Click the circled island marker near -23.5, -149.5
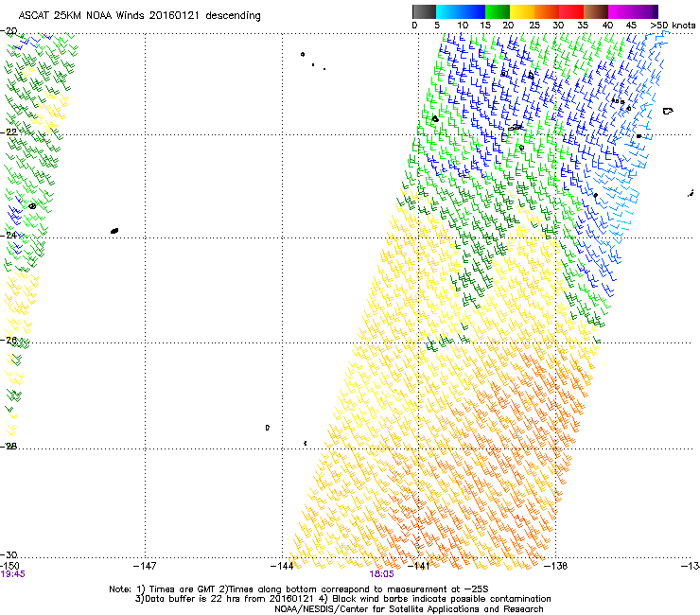The width and height of the screenshot is (700, 615). [32, 206]
